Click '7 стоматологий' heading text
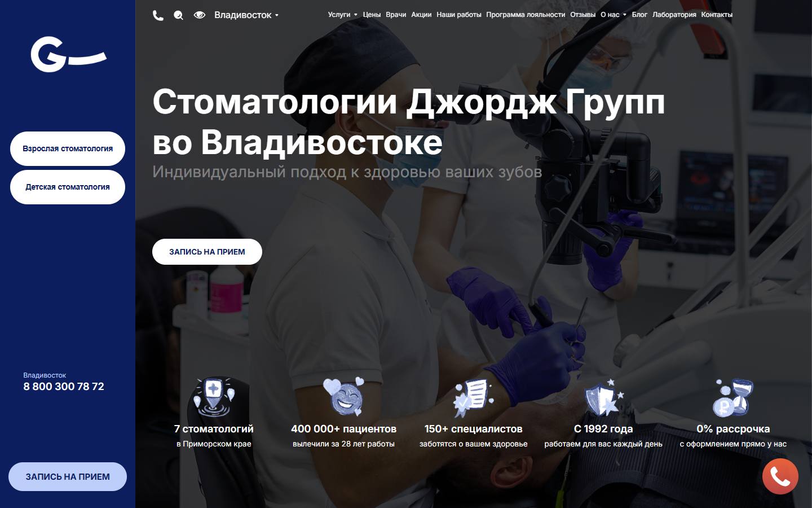Screen dimensions: 812x508 pyautogui.click(x=214, y=429)
